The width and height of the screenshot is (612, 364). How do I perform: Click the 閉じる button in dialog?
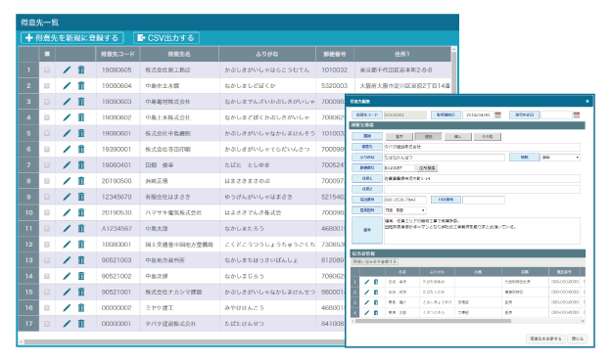point(578,339)
